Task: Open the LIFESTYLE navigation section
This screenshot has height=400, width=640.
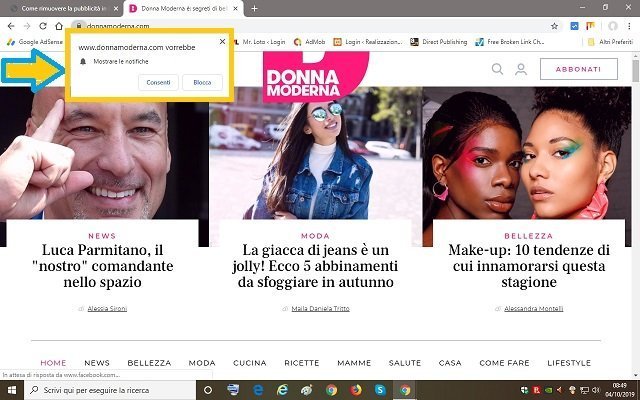Action: point(569,363)
